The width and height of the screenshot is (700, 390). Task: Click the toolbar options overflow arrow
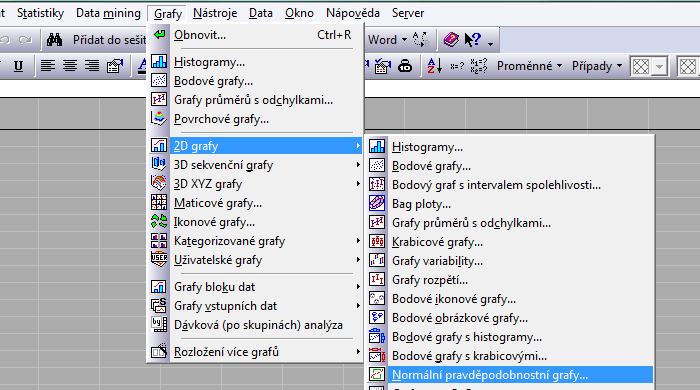(x=490, y=43)
